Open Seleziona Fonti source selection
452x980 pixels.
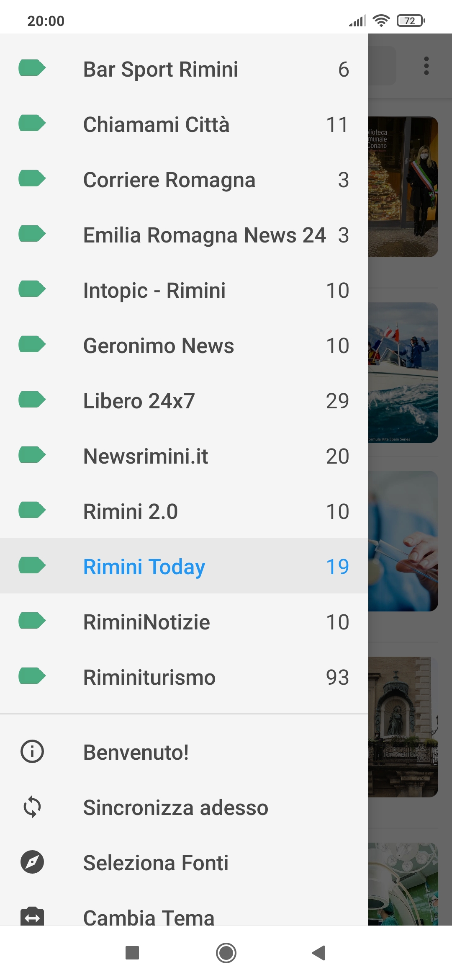pos(156,863)
